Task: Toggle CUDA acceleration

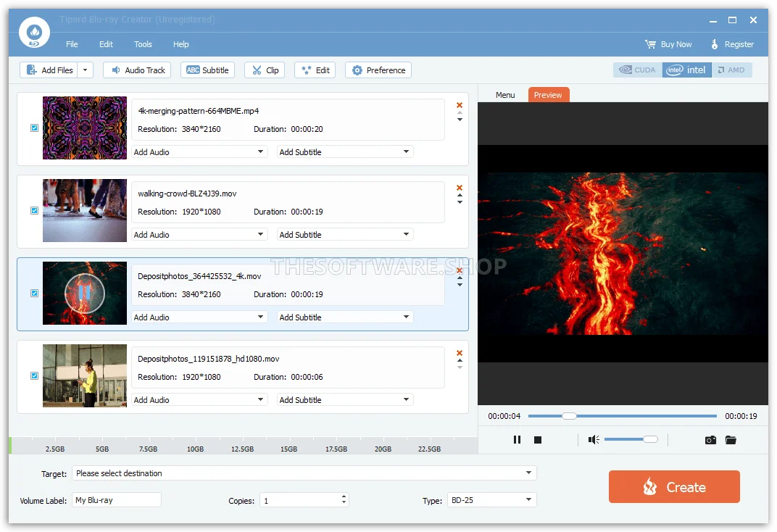Action: coord(638,70)
